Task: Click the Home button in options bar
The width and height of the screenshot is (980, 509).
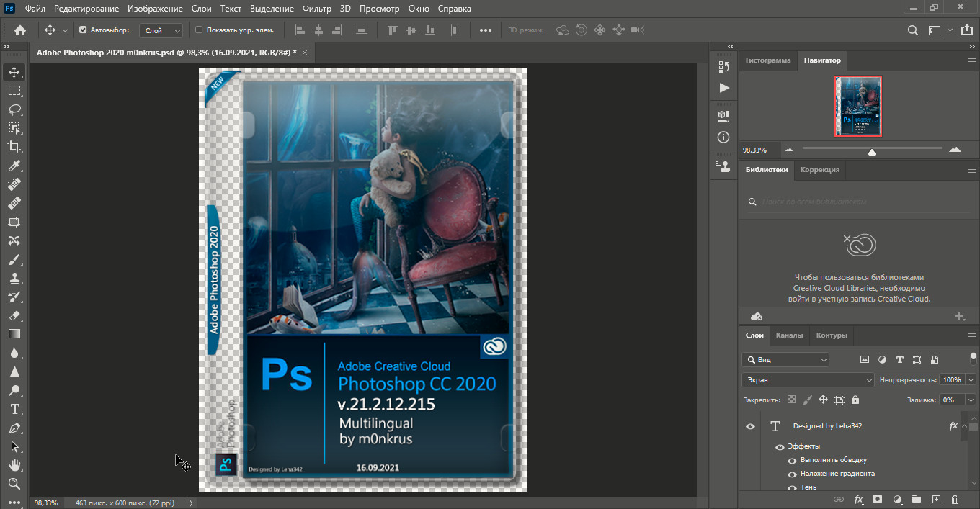Action: point(20,30)
